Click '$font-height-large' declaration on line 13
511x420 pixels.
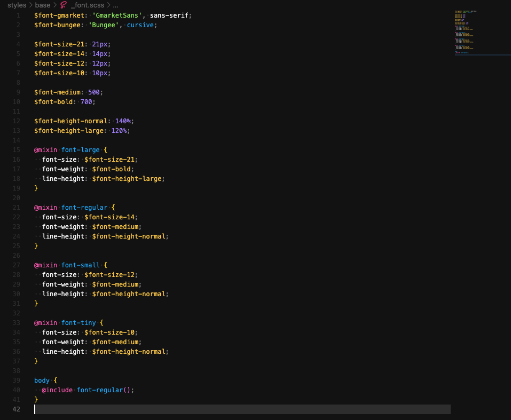(x=69, y=131)
